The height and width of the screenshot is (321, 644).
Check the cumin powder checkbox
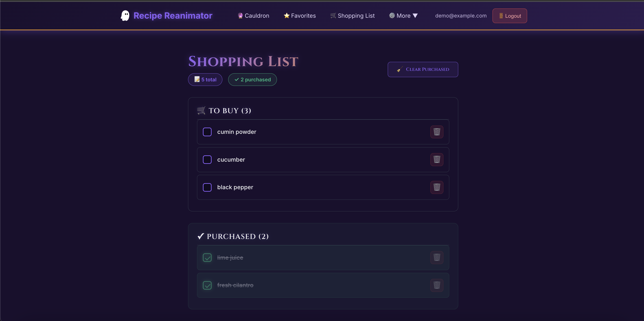[207, 132]
